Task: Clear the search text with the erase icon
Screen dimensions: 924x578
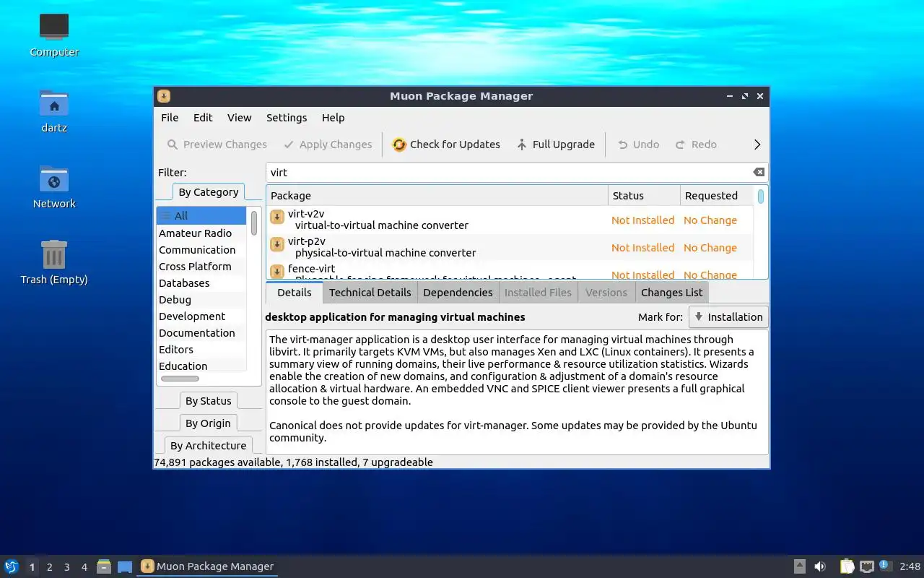Action: click(759, 172)
